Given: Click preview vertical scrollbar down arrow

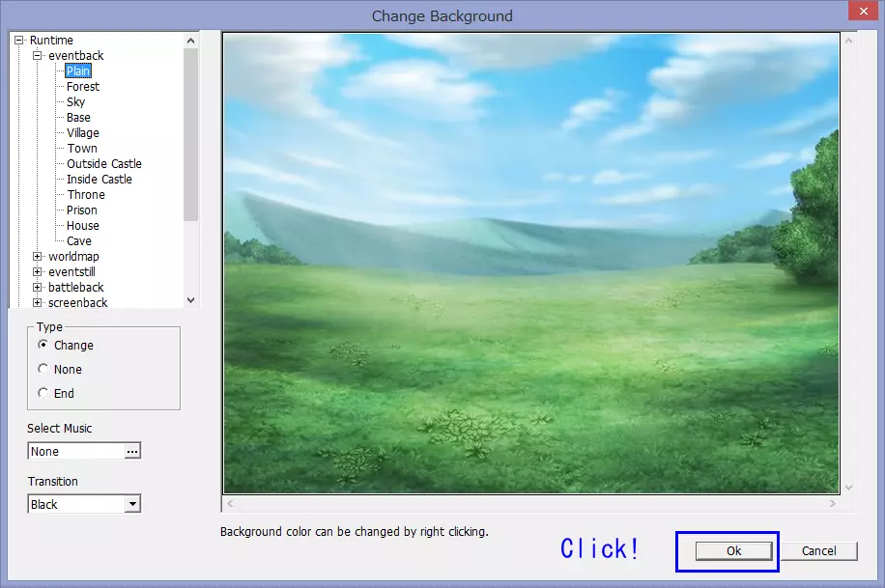Looking at the screenshot, I should coord(848,487).
